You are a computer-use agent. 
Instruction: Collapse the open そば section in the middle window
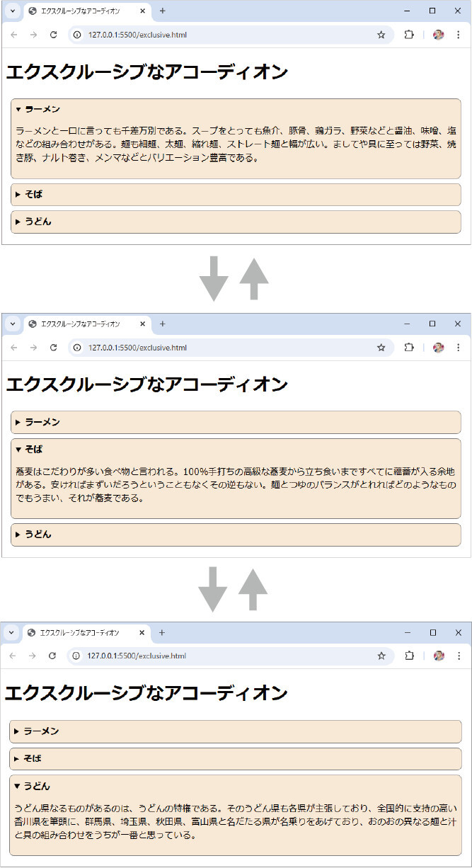(x=34, y=450)
